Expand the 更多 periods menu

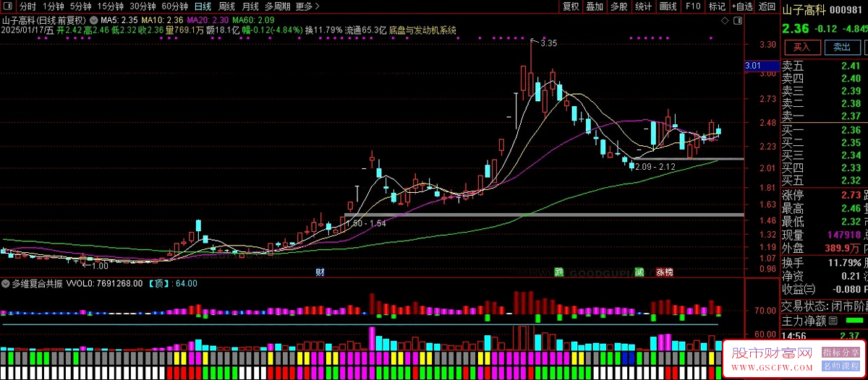[307, 7]
